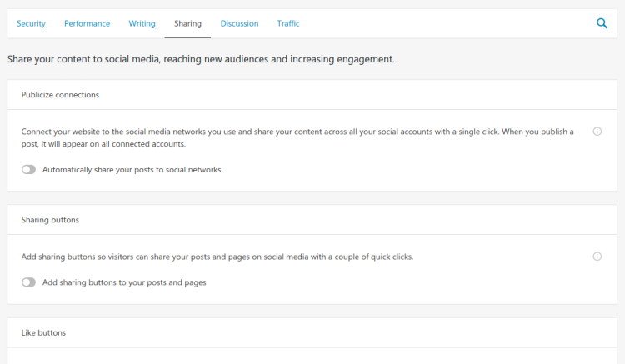Click 'Automatically share your posts' label text
The height and width of the screenshot is (364, 625).
point(132,170)
